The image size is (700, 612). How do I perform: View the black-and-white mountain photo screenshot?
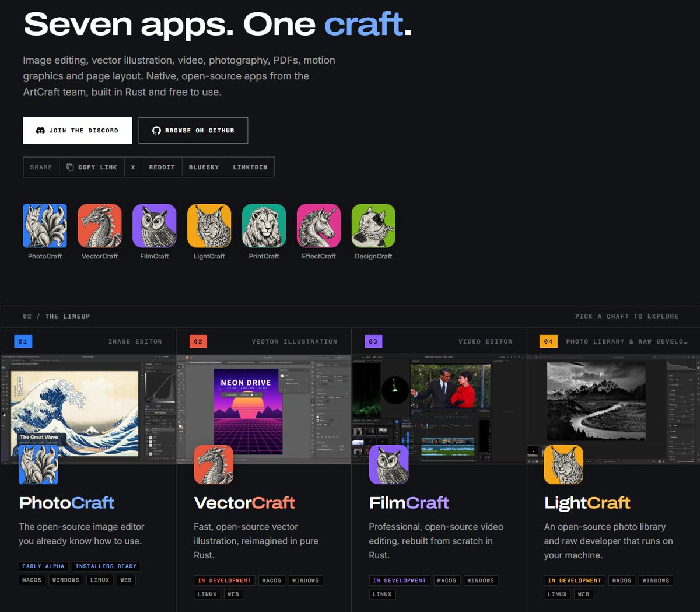(x=613, y=409)
